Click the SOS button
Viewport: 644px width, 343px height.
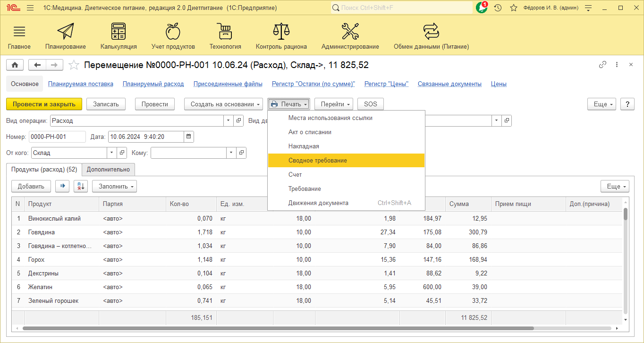(x=371, y=104)
